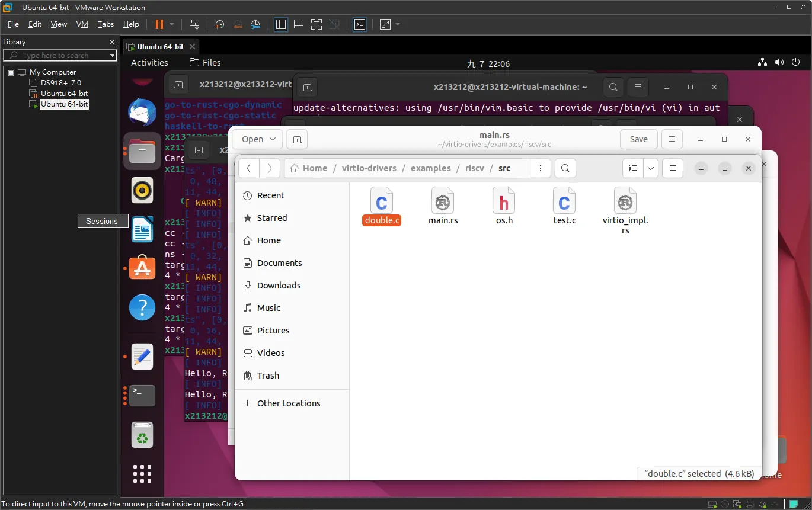Viewport: 812px width, 510px height.
Task: Click Show Applications grid icon
Action: tap(142, 474)
